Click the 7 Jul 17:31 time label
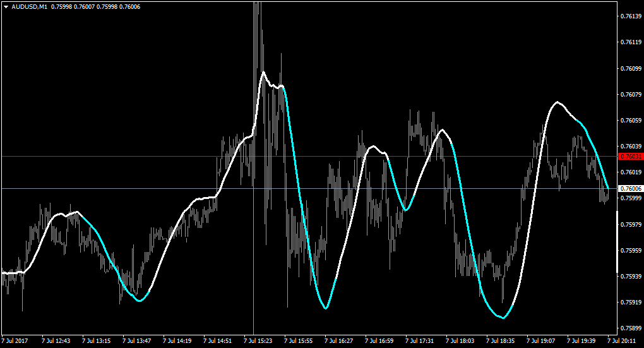 point(420,341)
